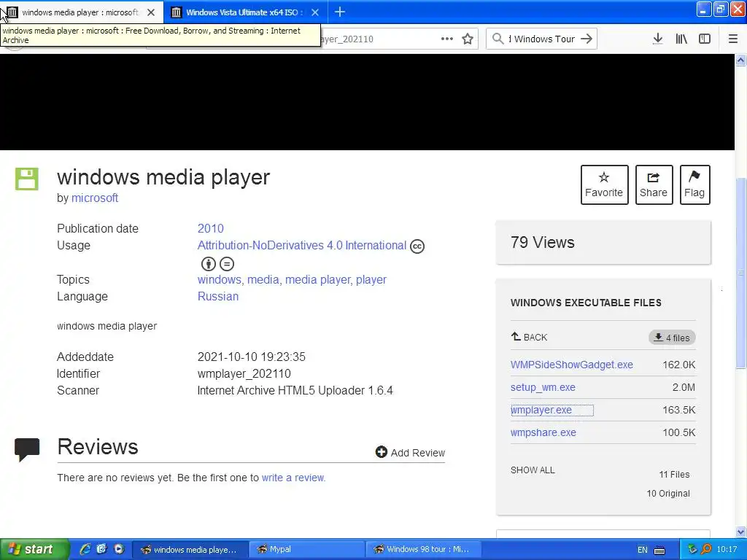Click the search magnifier icon in search bar
This screenshot has width=747, height=560.
[498, 39]
